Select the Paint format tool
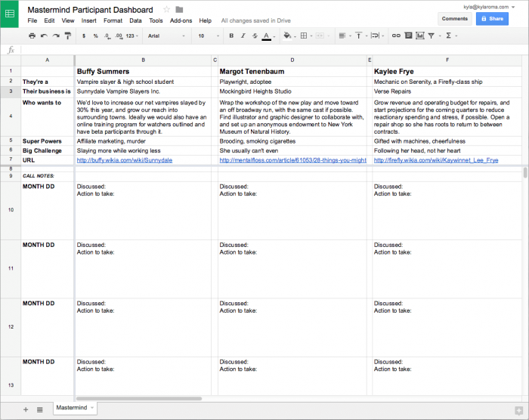 pyautogui.click(x=68, y=36)
